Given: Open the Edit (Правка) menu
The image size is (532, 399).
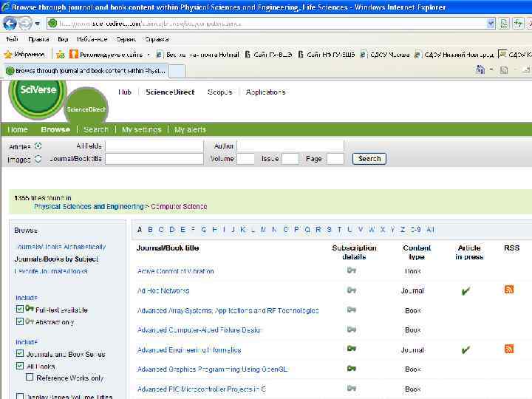Looking at the screenshot, I should point(38,39).
